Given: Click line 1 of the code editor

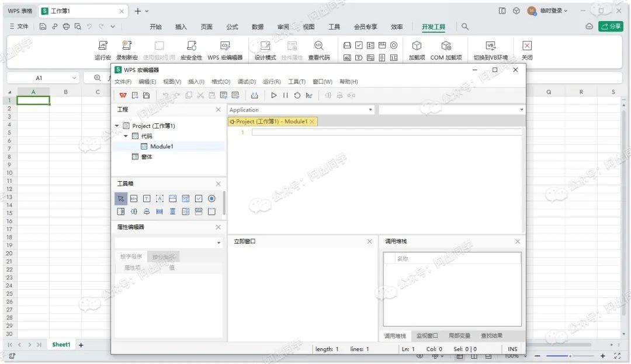Looking at the screenshot, I should click(387, 132).
